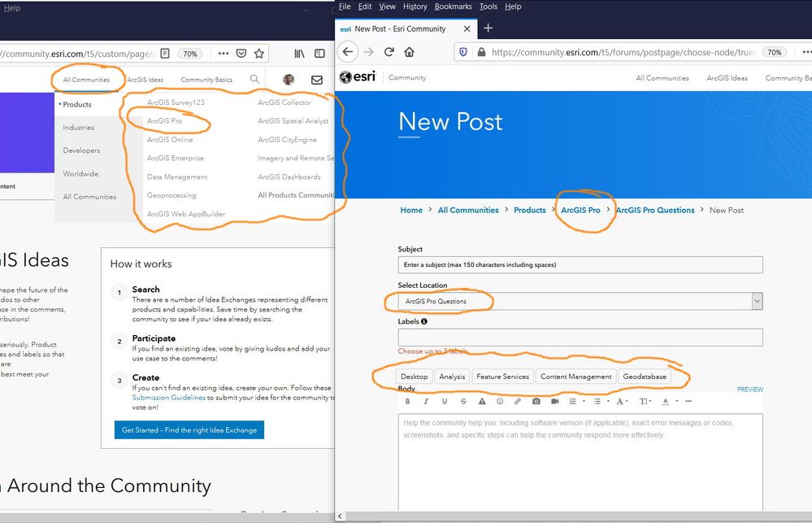Image resolution: width=812 pixels, height=523 pixels.
Task: Open the messages envelope icon in the left window
Action: click(x=316, y=80)
